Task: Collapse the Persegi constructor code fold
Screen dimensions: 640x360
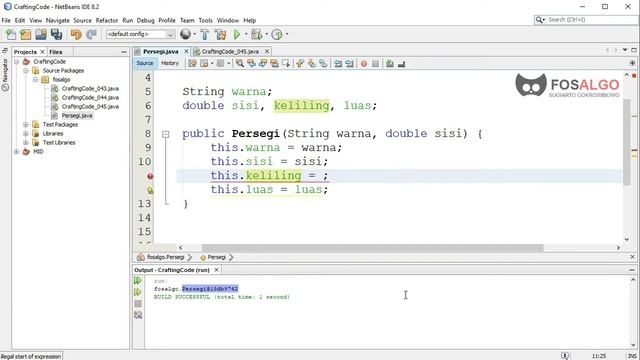Action: point(165,134)
